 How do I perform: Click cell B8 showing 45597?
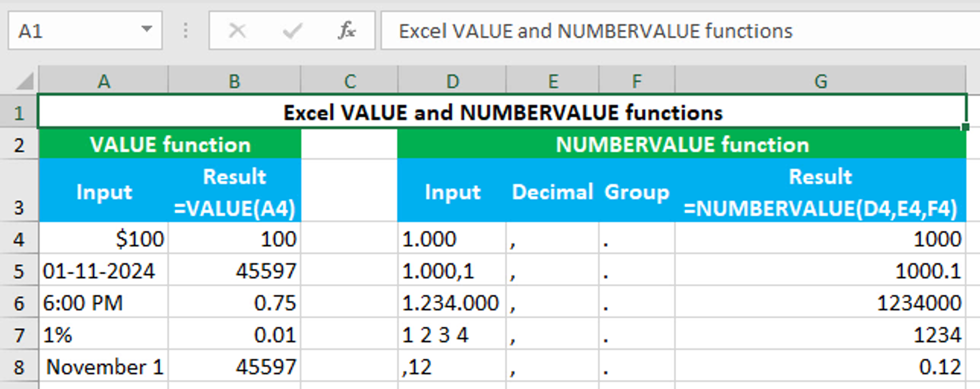click(234, 367)
